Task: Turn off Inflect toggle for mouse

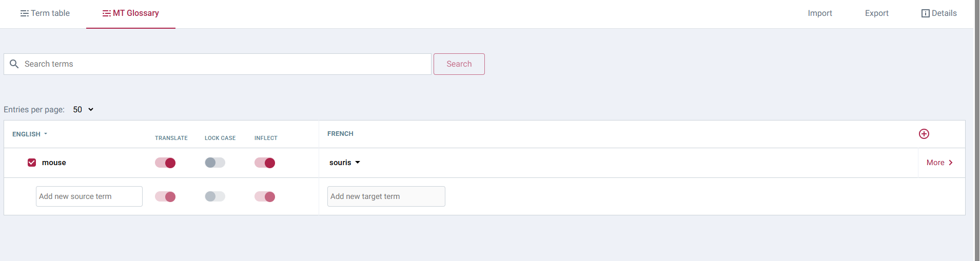Action: (x=265, y=163)
